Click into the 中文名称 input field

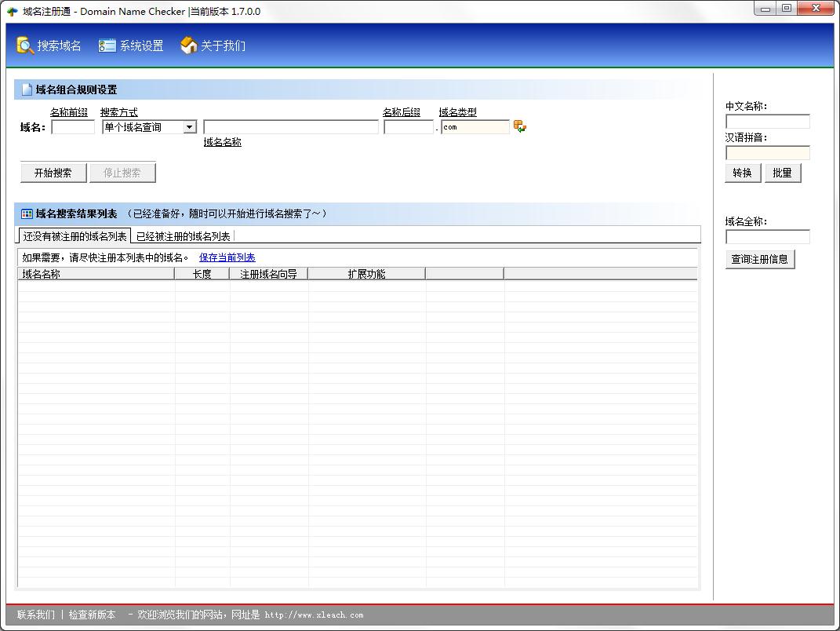(x=767, y=122)
